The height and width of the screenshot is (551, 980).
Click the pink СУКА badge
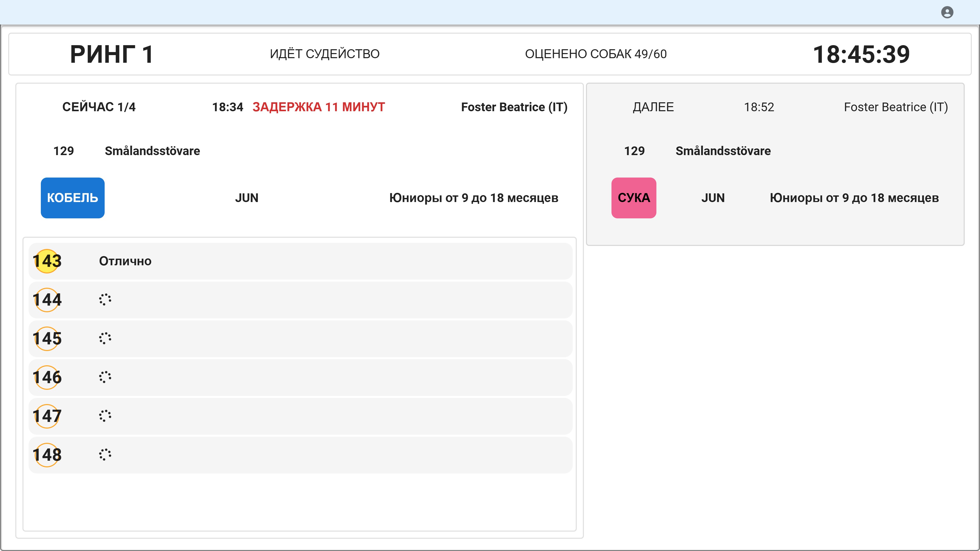click(x=634, y=198)
